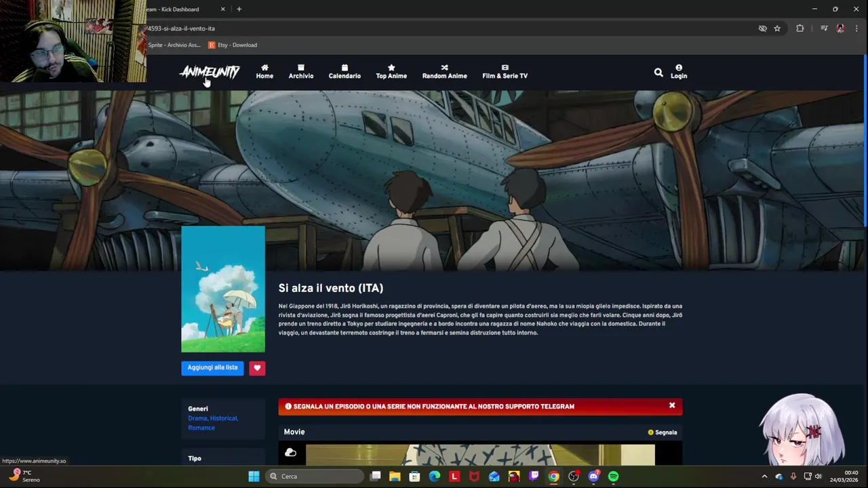The image size is (868, 488).
Task: Open Microsoft Edge from taskbar
Action: (x=435, y=476)
